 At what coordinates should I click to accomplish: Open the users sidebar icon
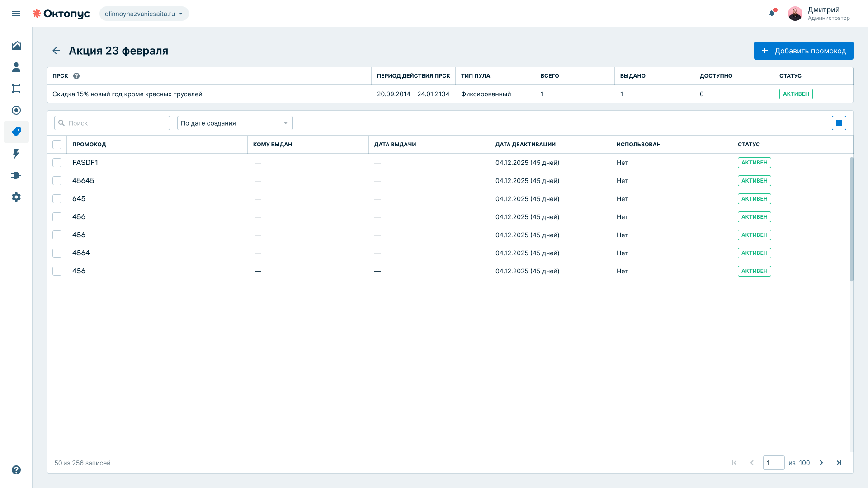(x=16, y=67)
